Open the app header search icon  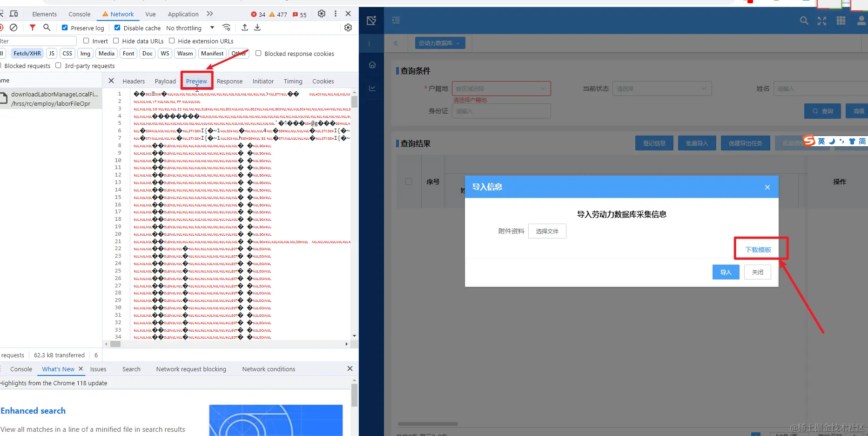tap(804, 20)
